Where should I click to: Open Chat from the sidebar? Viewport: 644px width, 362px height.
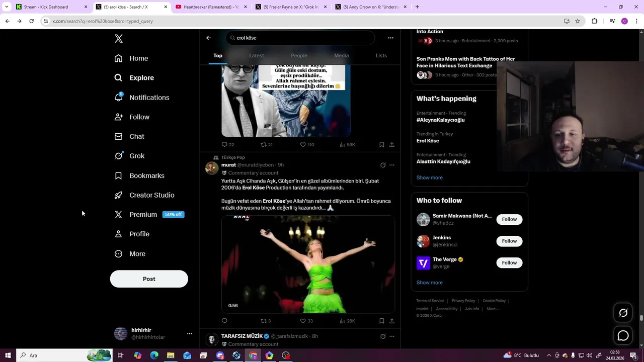(129, 136)
